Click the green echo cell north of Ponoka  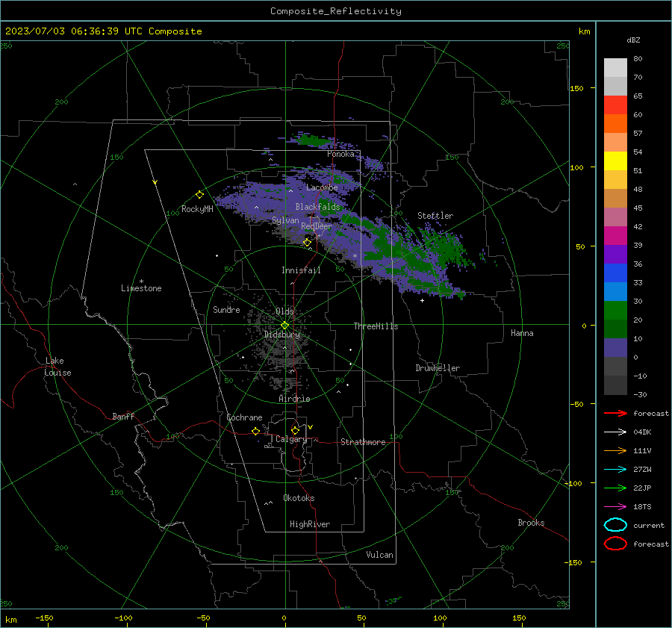[313, 140]
